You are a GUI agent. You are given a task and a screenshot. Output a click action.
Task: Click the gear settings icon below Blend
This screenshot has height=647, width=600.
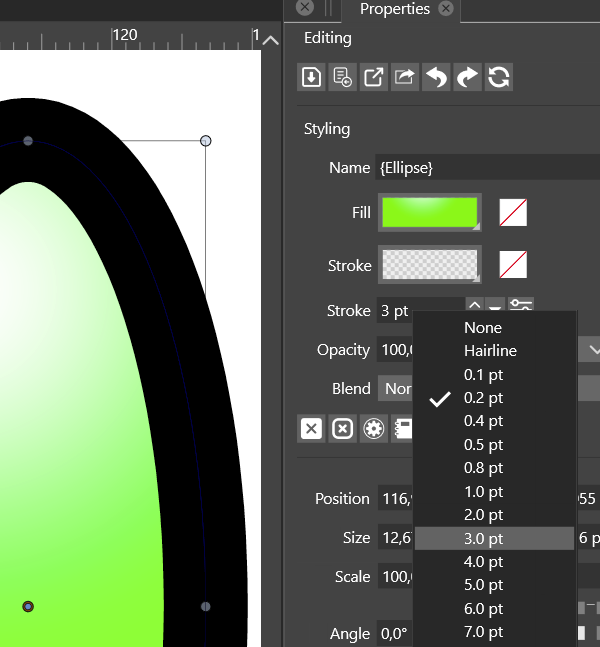[x=373, y=429]
